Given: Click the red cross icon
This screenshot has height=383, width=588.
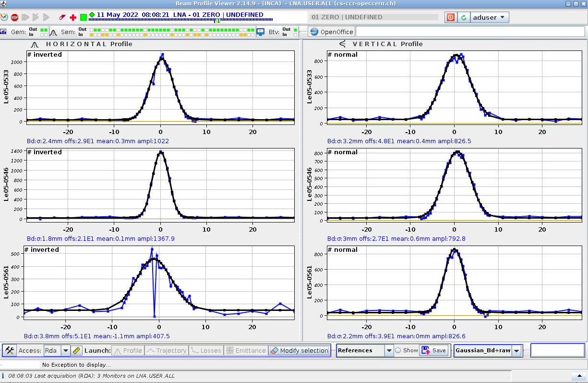Looking at the screenshot, I should 73,17.
